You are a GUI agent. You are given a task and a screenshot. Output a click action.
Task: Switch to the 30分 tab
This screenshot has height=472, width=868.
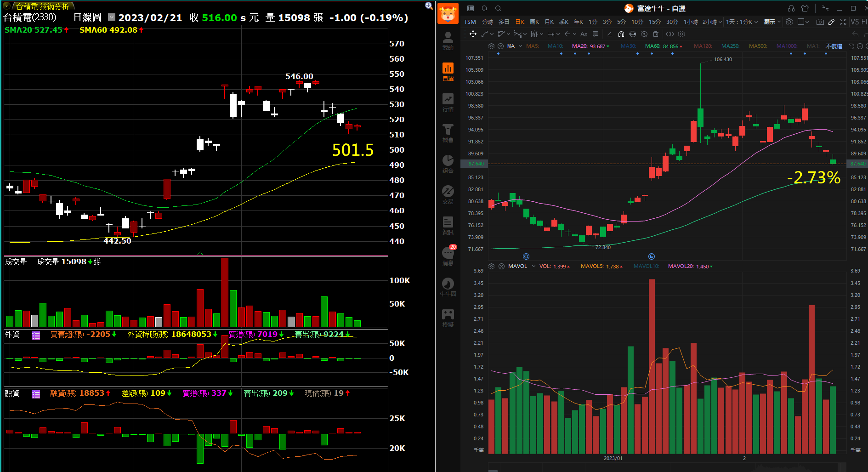(x=672, y=22)
